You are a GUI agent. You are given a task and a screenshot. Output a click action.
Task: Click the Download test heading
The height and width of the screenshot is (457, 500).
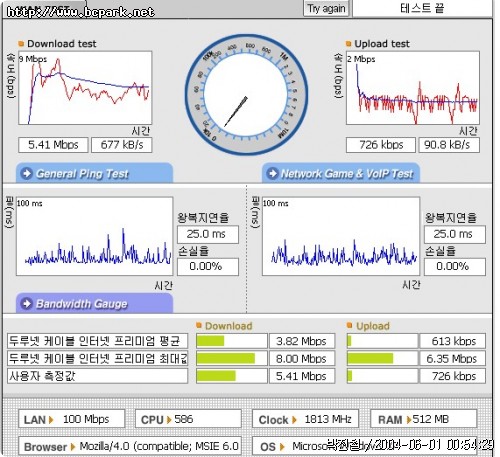click(x=62, y=44)
